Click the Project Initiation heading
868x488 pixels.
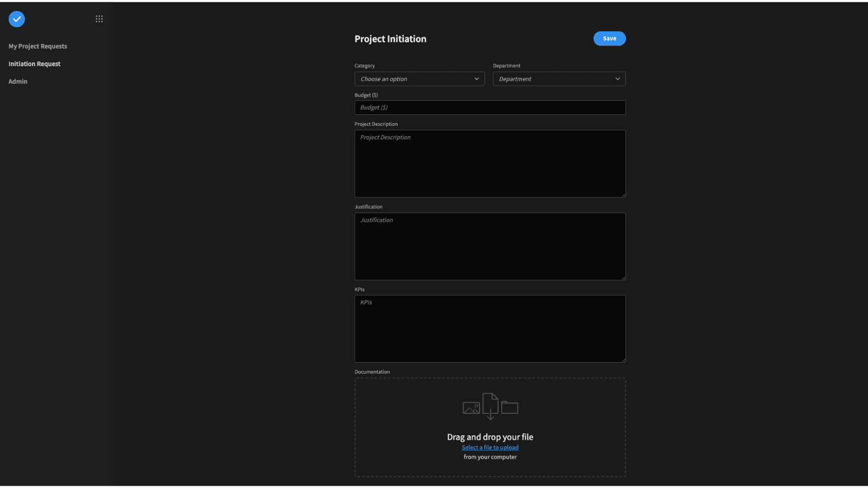tap(391, 39)
